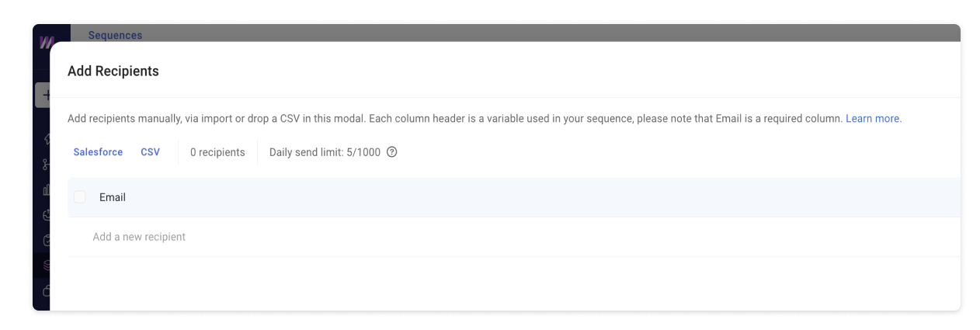Click the purple app logo in the sidebar
The image size is (980, 330).
click(x=43, y=42)
